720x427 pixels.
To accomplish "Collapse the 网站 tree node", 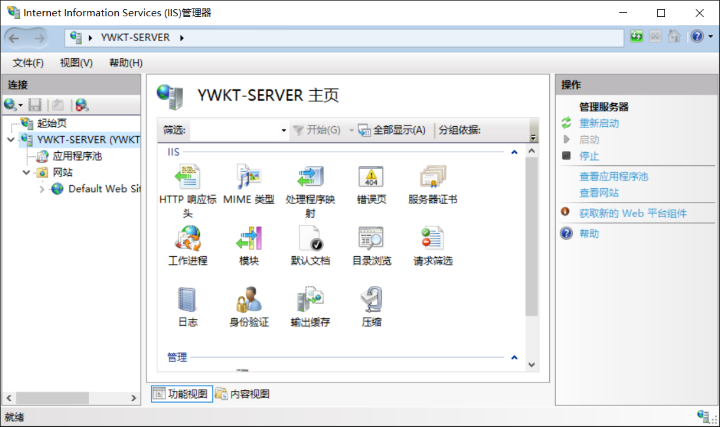I will coord(27,173).
